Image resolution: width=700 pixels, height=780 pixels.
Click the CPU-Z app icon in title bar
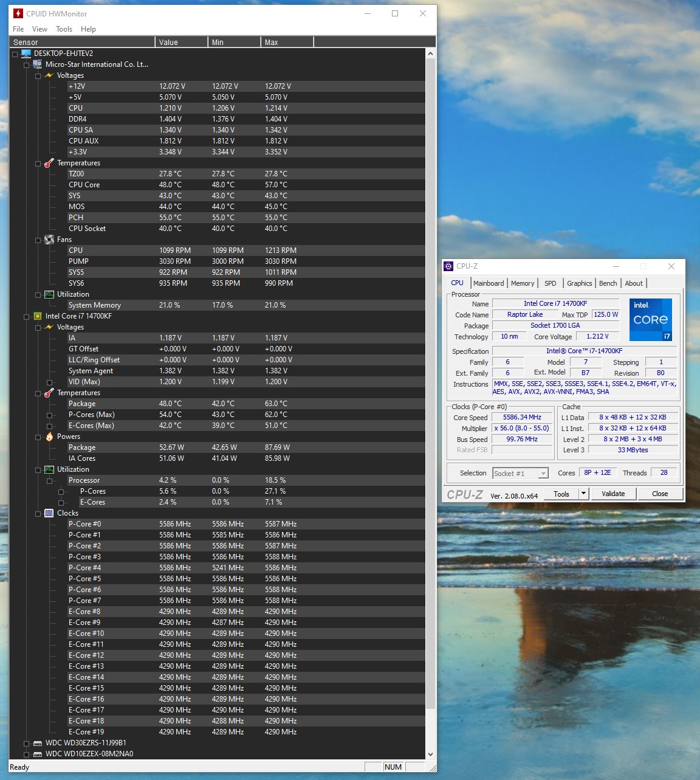[x=448, y=266]
